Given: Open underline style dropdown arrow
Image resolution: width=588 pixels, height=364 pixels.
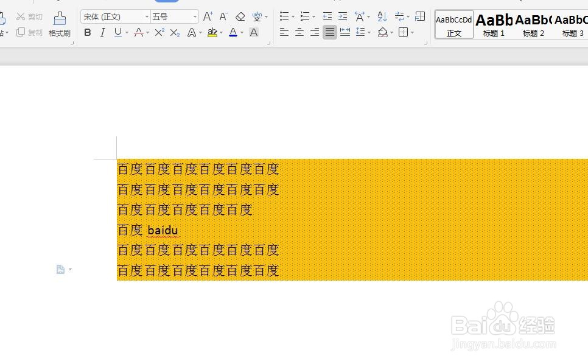Looking at the screenshot, I should (127, 33).
